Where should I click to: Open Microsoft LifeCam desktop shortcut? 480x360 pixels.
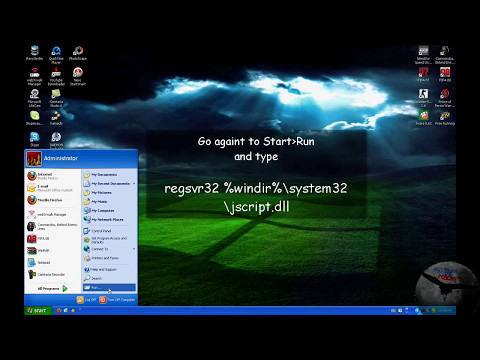tap(35, 98)
